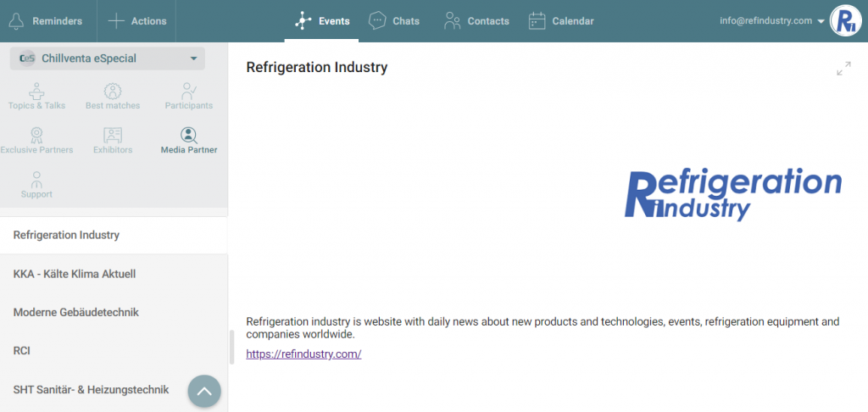The width and height of the screenshot is (868, 412).
Task: Click the Reminders label
Action: pyautogui.click(x=57, y=21)
